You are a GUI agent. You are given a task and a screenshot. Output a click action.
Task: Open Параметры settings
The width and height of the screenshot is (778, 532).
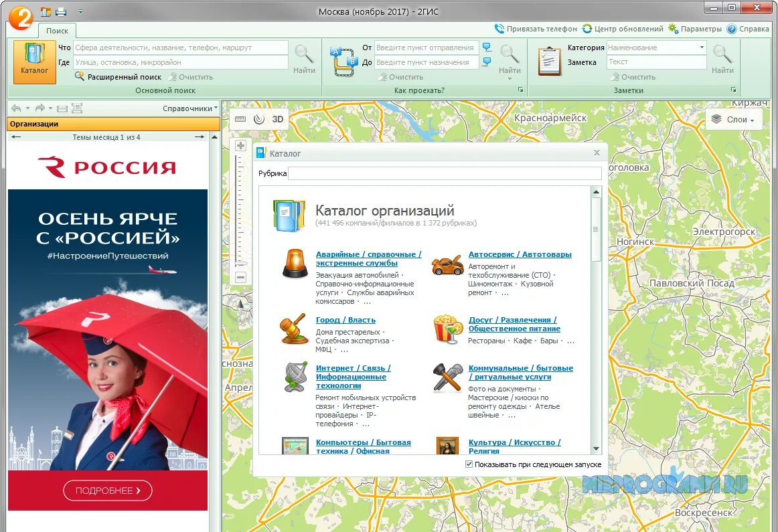pyautogui.click(x=695, y=29)
